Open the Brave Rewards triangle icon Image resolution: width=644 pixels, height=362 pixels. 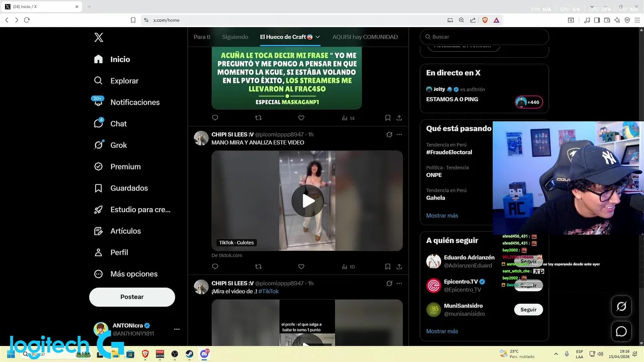click(497, 20)
